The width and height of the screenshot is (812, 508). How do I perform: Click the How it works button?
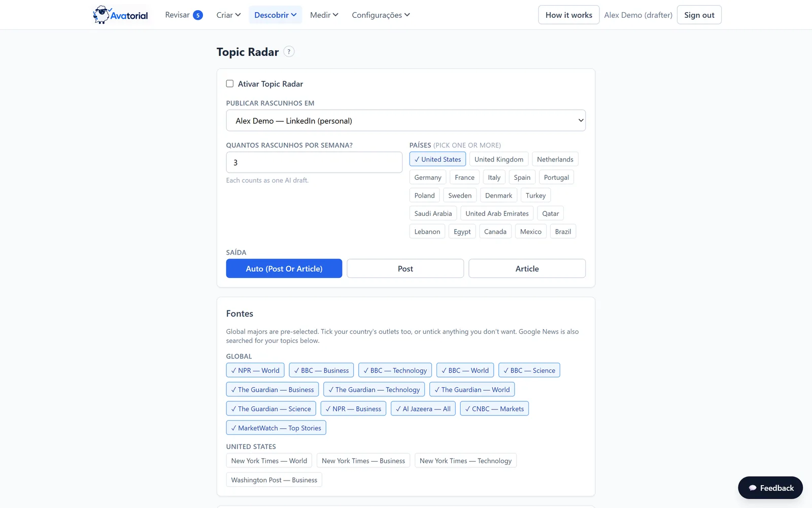tap(569, 15)
